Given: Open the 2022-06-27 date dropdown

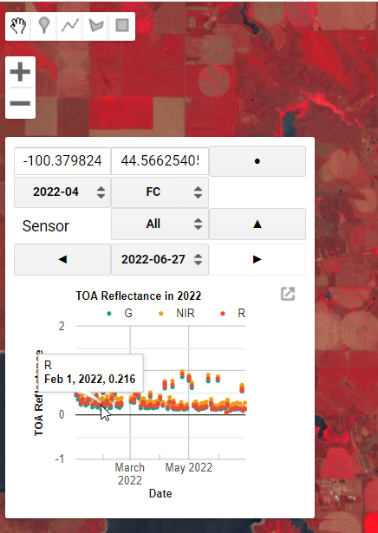Looking at the screenshot, I should tap(160, 260).
